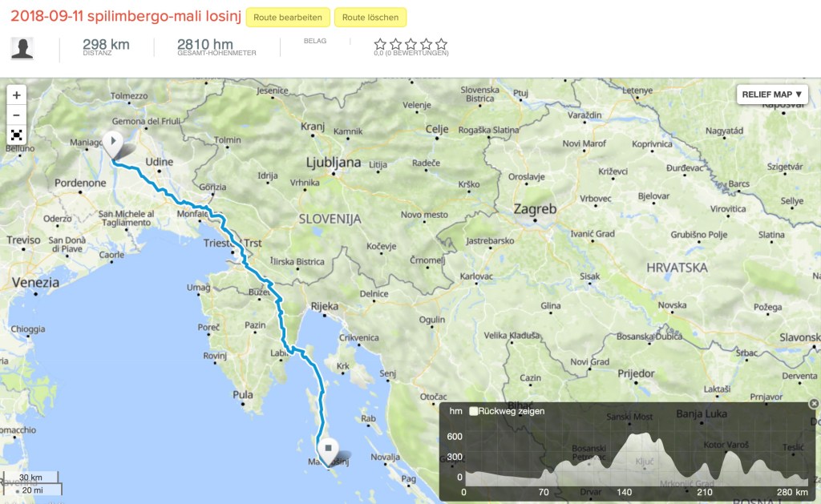
Task: Rate the route one star
Action: pyautogui.click(x=381, y=44)
